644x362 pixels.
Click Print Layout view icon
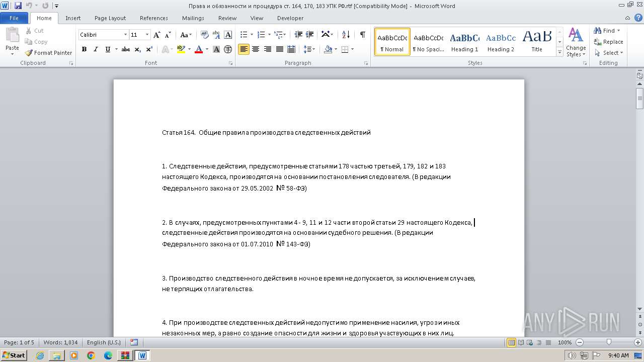pos(512,342)
